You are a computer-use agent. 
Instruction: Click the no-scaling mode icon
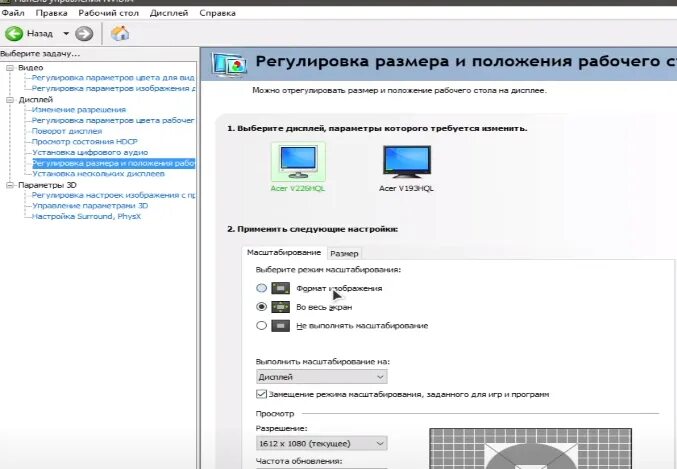(280, 326)
